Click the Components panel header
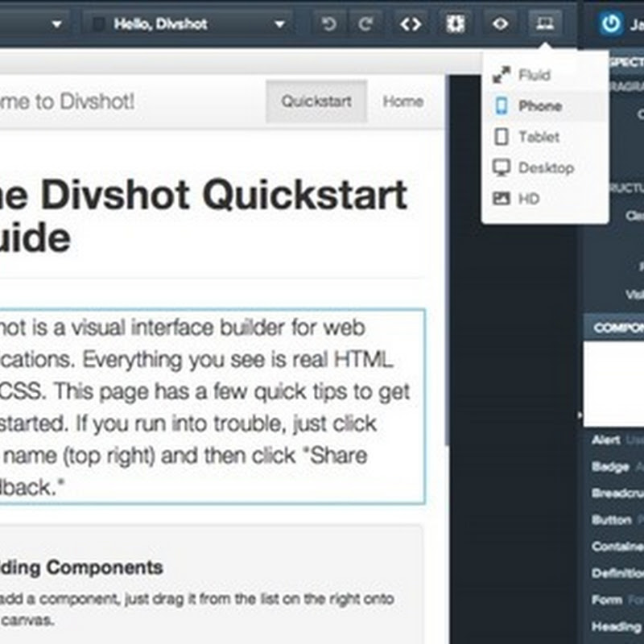Viewport: 644px width, 644px height. pos(614,328)
